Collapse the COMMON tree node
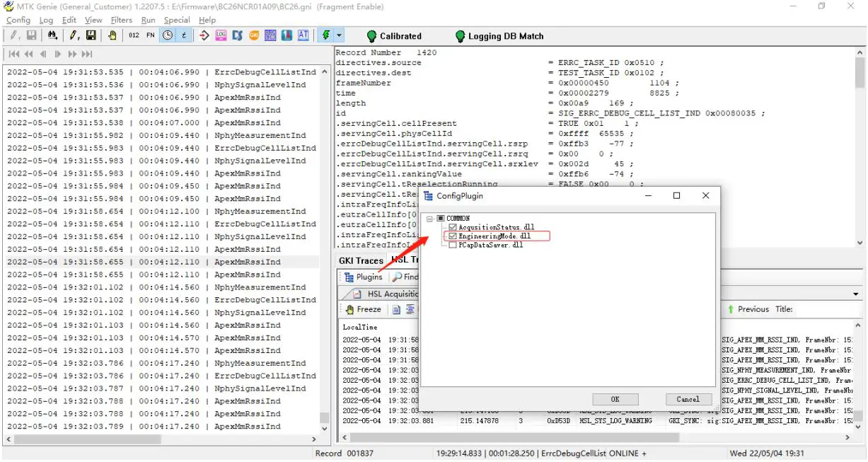868x462 pixels. coord(429,218)
